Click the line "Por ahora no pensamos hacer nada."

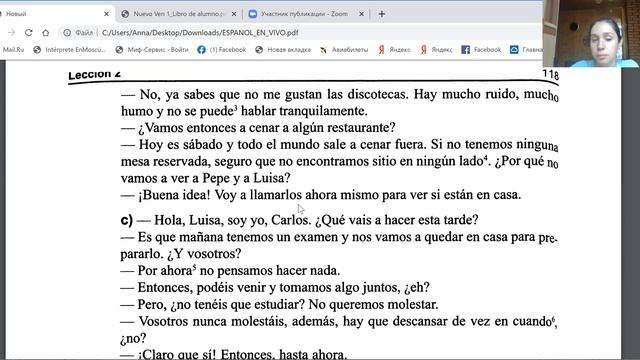[x=230, y=271]
